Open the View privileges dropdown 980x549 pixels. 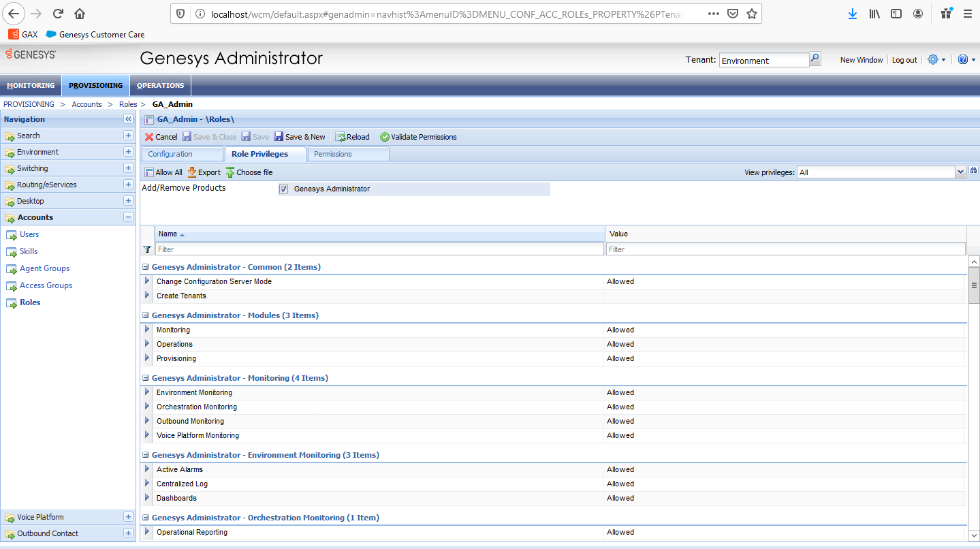960,171
